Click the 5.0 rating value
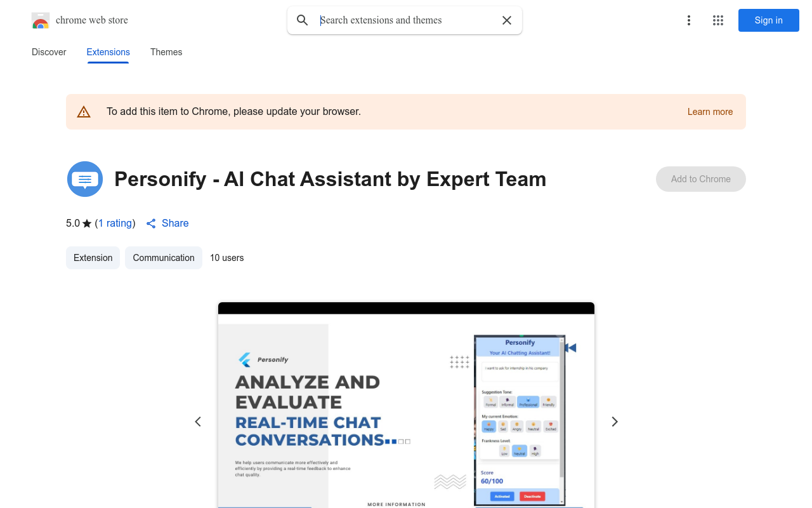 tap(73, 224)
